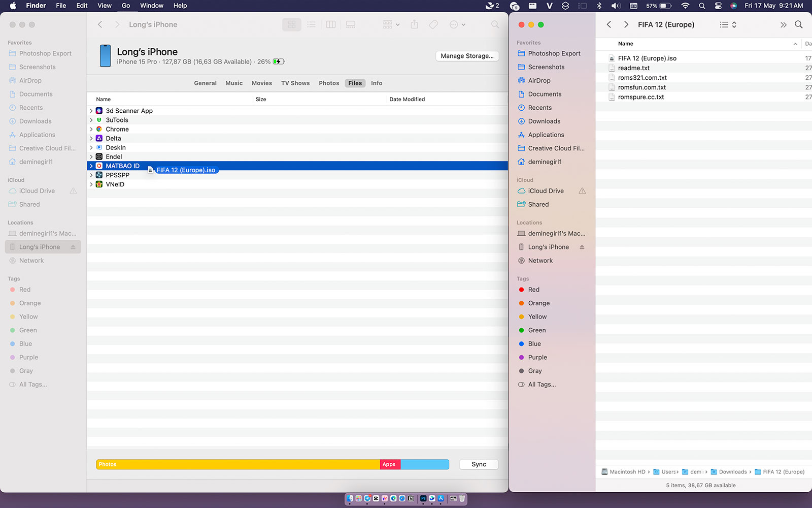
Task: Sort by Date Modified in iPhone window
Action: click(x=407, y=99)
